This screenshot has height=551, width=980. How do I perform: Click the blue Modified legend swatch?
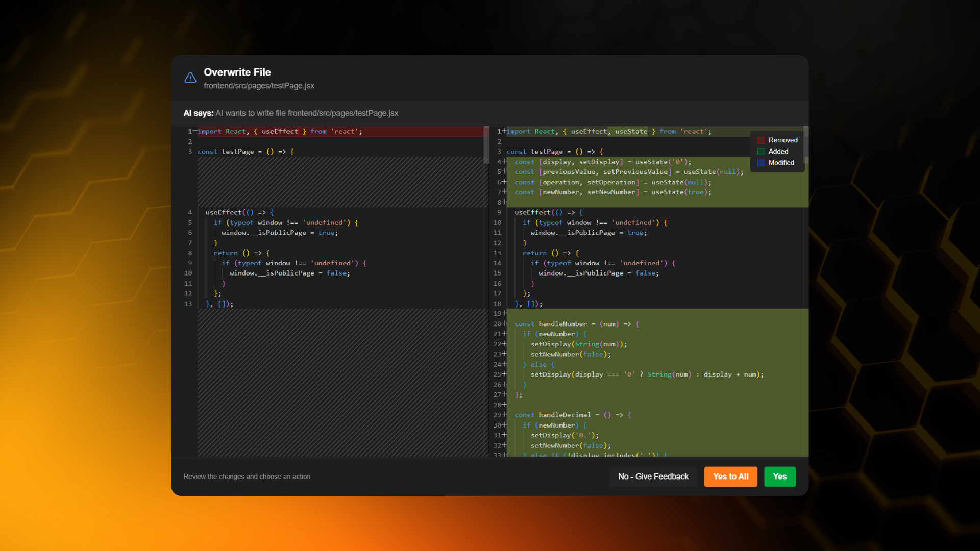pos(761,163)
